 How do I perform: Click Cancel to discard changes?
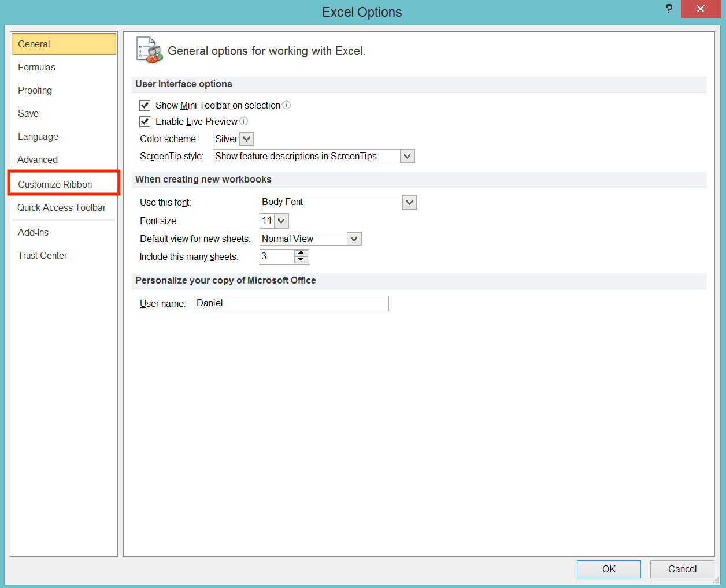click(x=682, y=569)
